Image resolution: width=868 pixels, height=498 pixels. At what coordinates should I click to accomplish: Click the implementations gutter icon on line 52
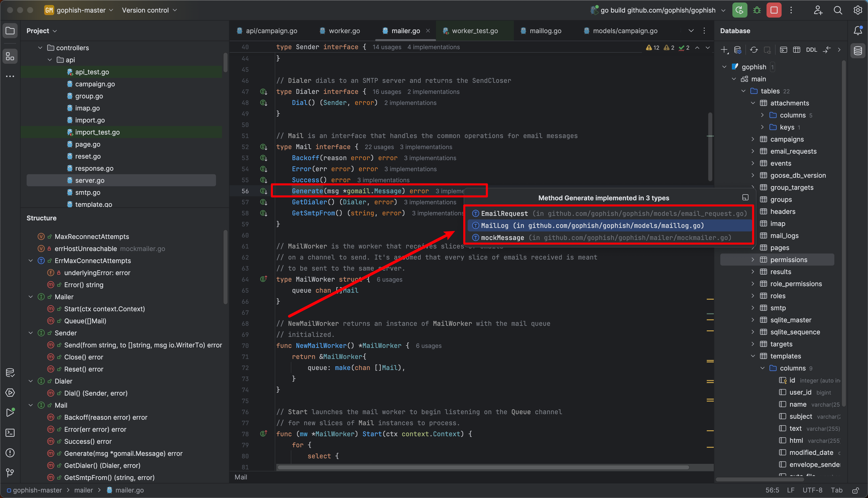point(263,147)
